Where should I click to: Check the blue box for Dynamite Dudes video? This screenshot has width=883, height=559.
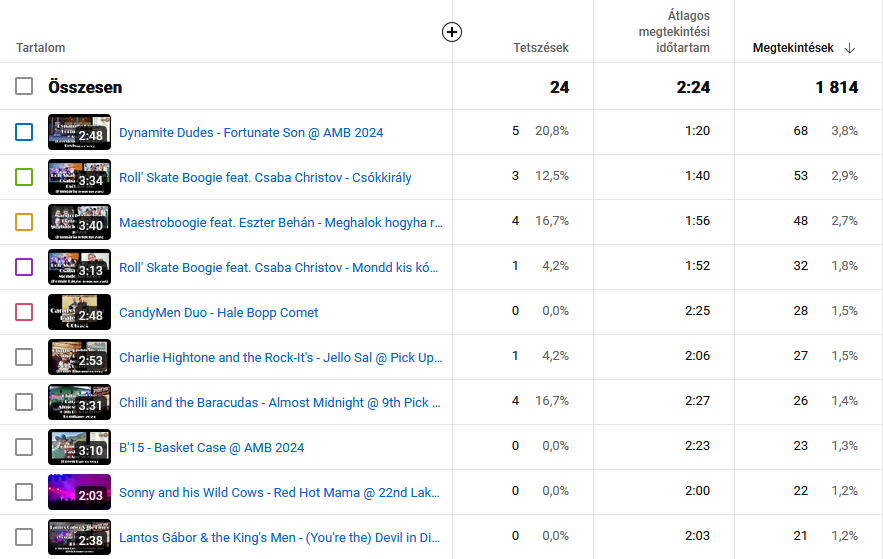coord(24,132)
